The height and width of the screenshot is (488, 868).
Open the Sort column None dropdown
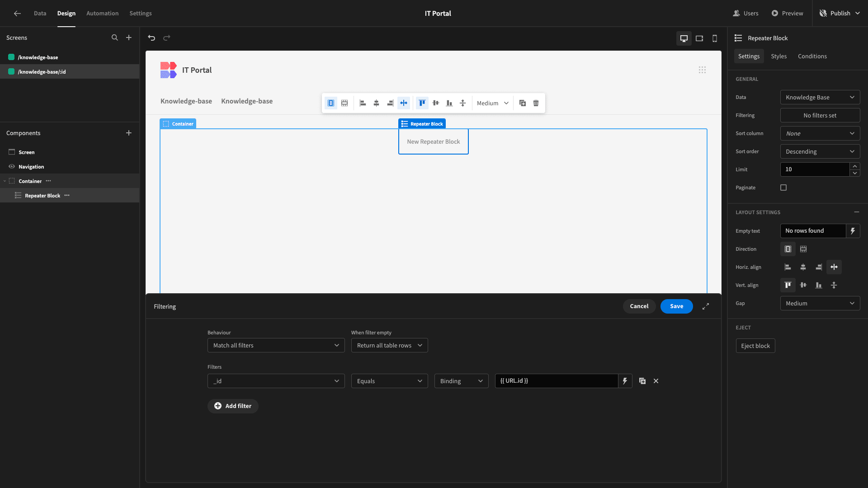click(x=820, y=133)
